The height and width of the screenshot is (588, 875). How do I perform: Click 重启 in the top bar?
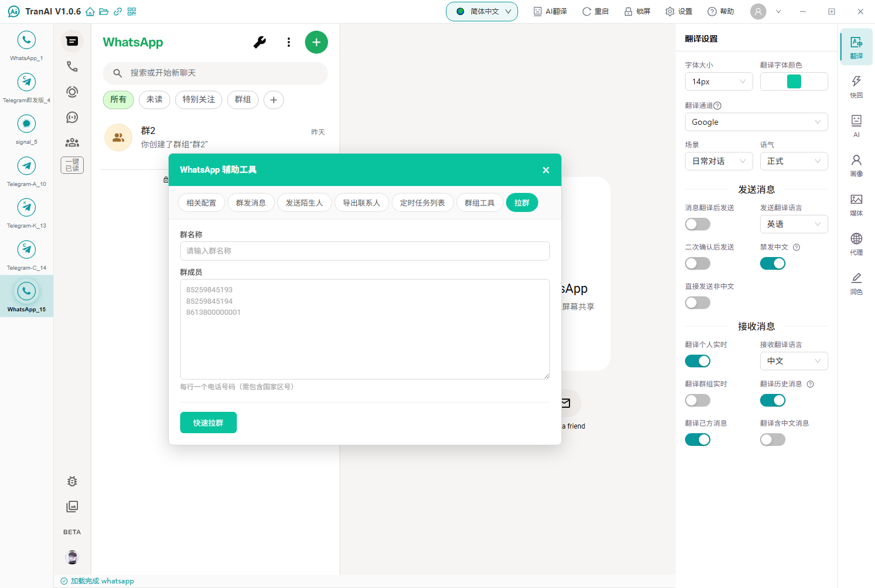tap(595, 12)
